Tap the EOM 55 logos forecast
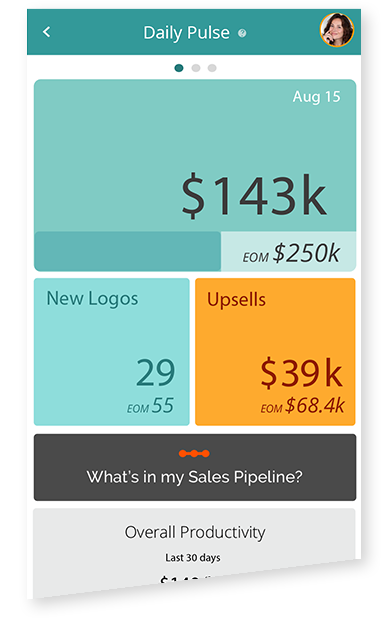The image size is (388, 621). pos(150,406)
